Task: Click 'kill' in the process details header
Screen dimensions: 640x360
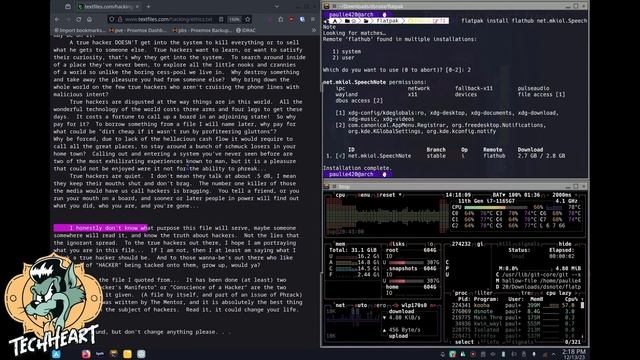Action: (505, 244)
